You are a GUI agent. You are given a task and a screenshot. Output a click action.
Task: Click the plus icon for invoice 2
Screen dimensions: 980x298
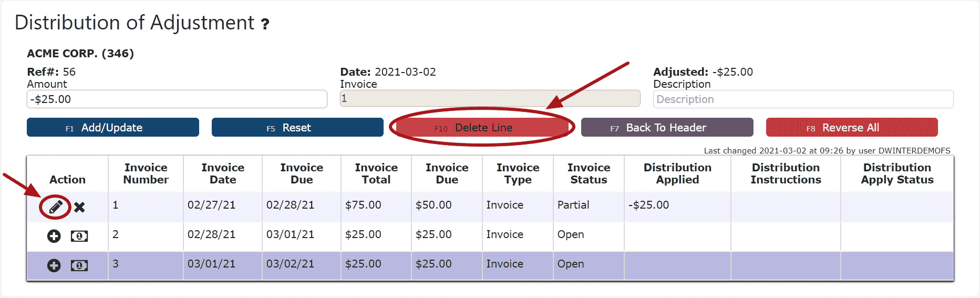point(54,237)
